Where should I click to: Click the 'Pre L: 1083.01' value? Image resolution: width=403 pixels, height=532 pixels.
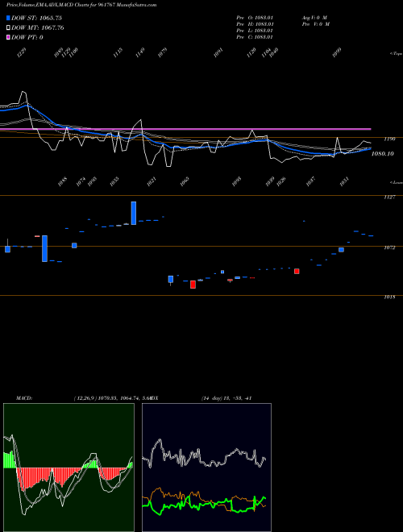(255, 31)
